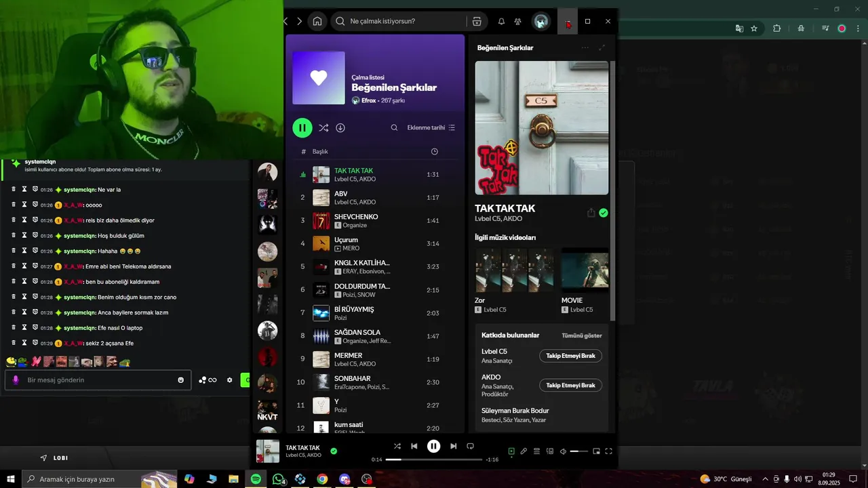Open File Explorer from the taskbar
Image resolution: width=868 pixels, height=488 pixels.
click(x=233, y=479)
